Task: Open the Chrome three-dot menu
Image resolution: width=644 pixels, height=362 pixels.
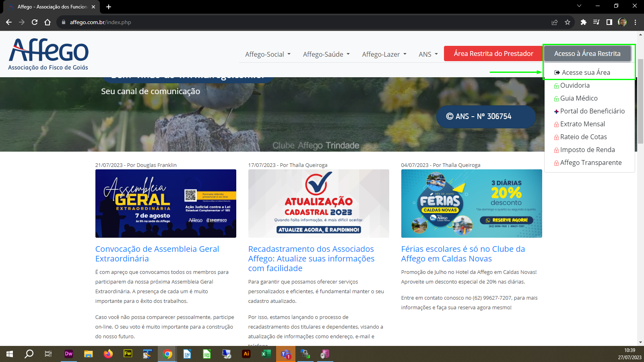Action: 636,22
